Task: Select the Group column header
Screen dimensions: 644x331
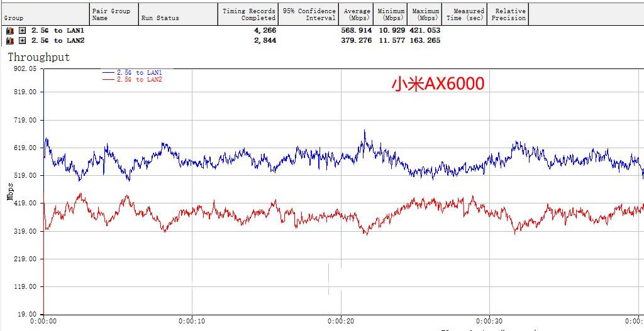Action: [x=45, y=14]
